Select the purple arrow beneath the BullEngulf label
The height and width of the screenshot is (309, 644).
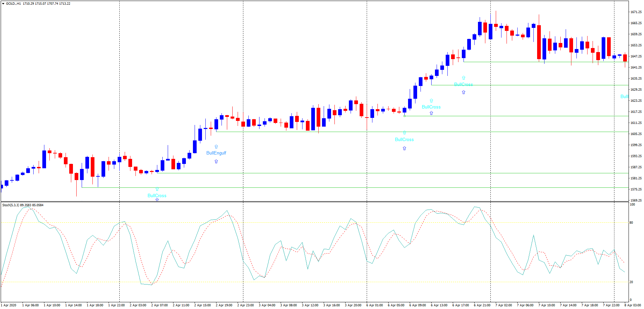(x=216, y=161)
